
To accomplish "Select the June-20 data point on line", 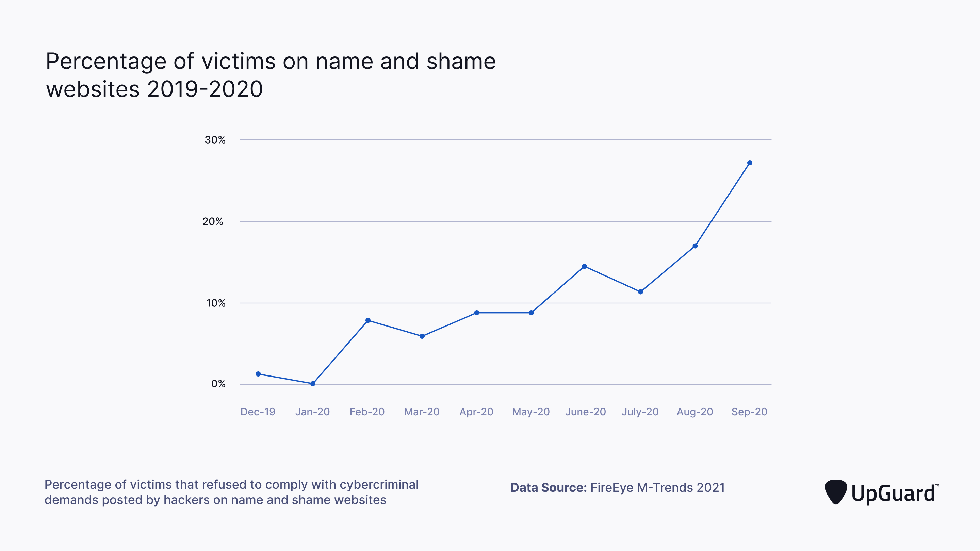I will coord(584,266).
